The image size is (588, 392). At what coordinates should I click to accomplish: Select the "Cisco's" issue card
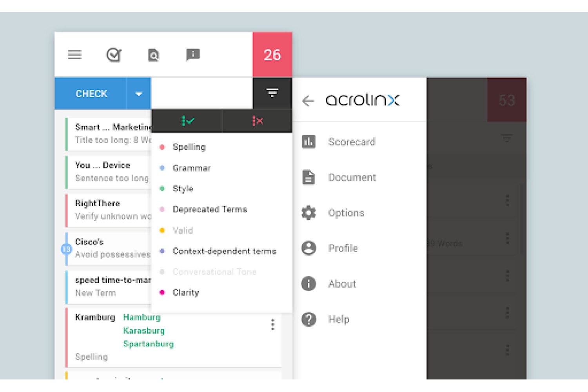pyautogui.click(x=109, y=248)
